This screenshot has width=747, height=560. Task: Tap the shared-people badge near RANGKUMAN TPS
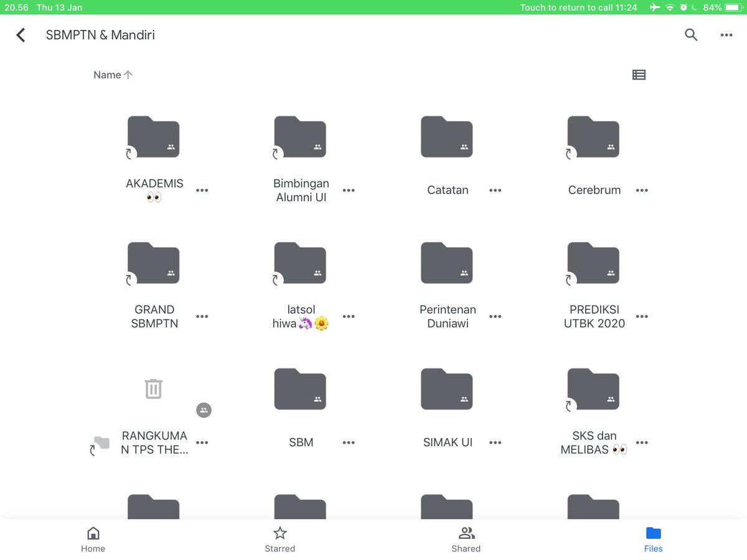[x=204, y=410]
